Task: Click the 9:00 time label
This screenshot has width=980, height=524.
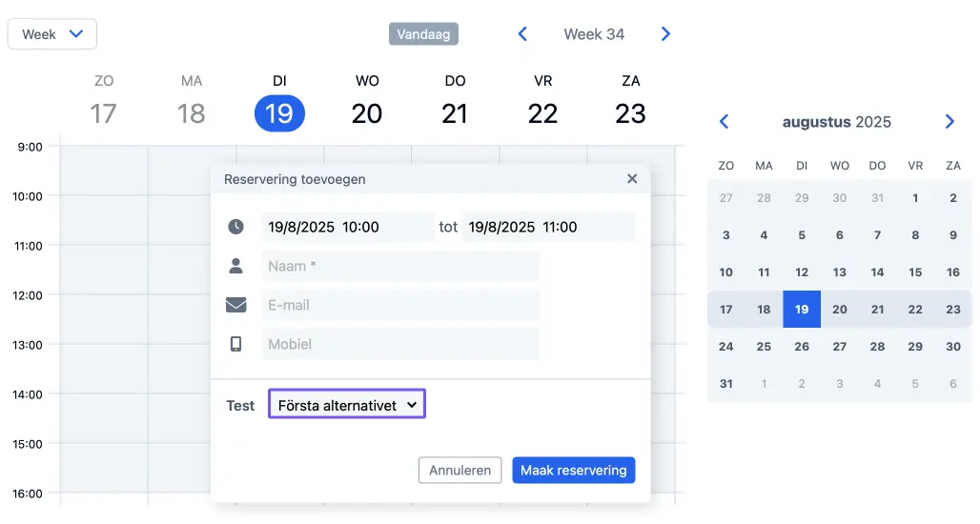Action: 30,147
